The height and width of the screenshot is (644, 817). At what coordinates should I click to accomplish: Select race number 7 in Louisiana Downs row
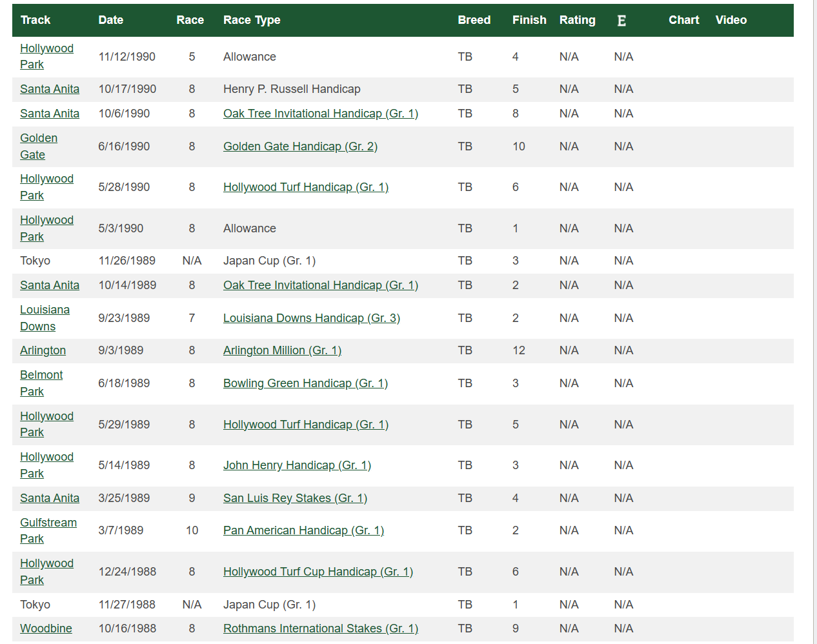[192, 318]
